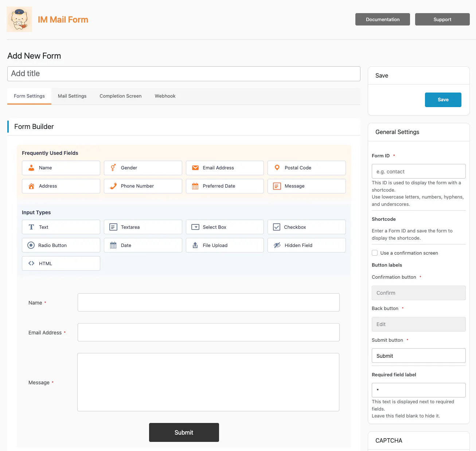The image size is (476, 451).
Task: Add a Name field to form
Action: point(61,168)
